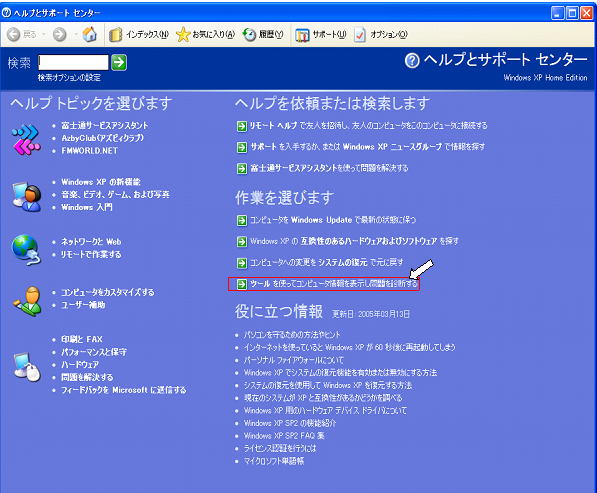Click green arrow beside サポートを入手する

click(242, 147)
